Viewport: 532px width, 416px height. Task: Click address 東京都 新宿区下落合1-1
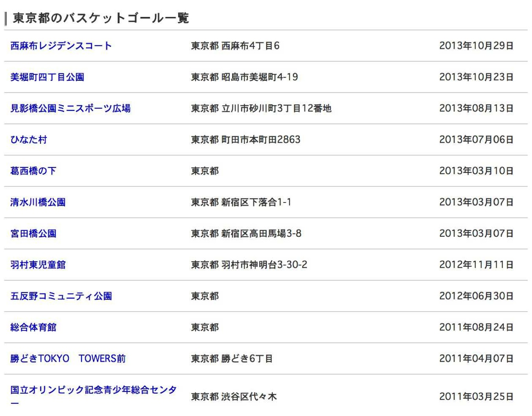241,202
